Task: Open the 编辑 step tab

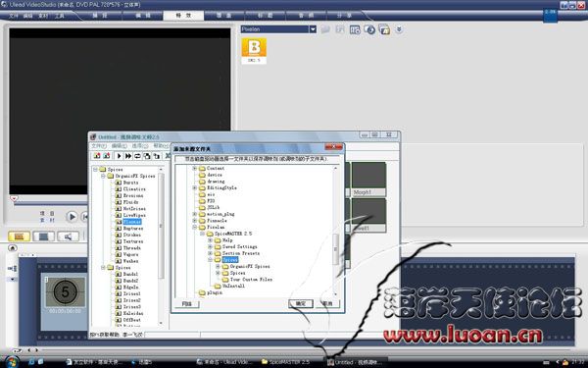Action: click(x=142, y=16)
